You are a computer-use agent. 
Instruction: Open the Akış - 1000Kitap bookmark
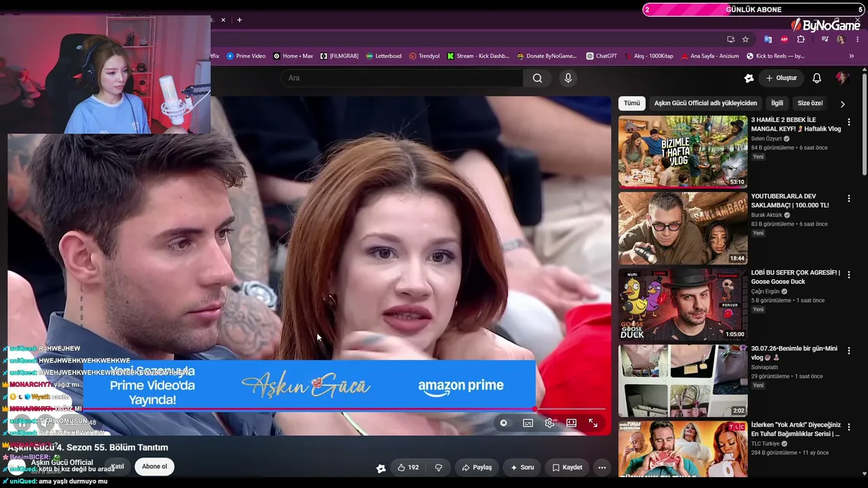pyautogui.click(x=648, y=56)
